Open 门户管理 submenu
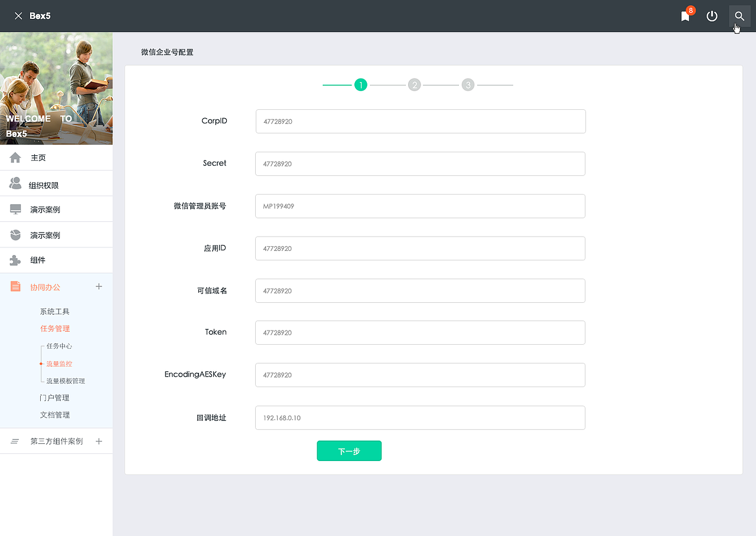Viewport: 756px width, 536px height. coord(55,398)
